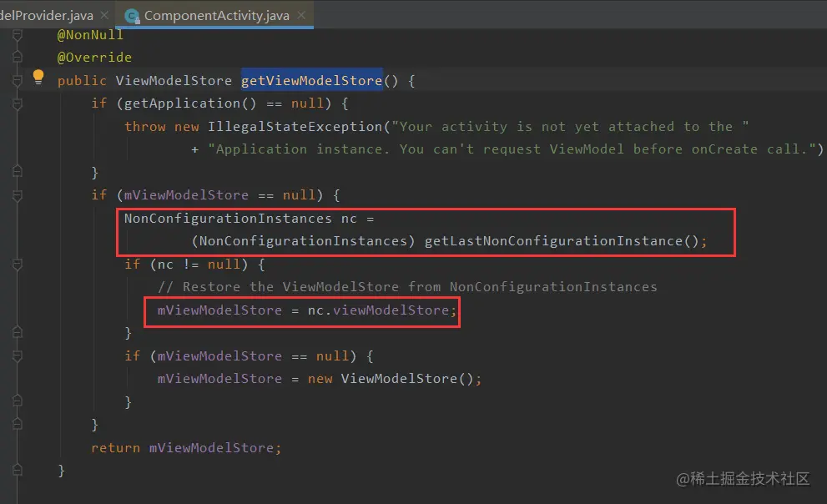This screenshot has height=504, width=827.
Task: Place cursor on highlighted getViewModelStore method name
Action: pos(312,81)
